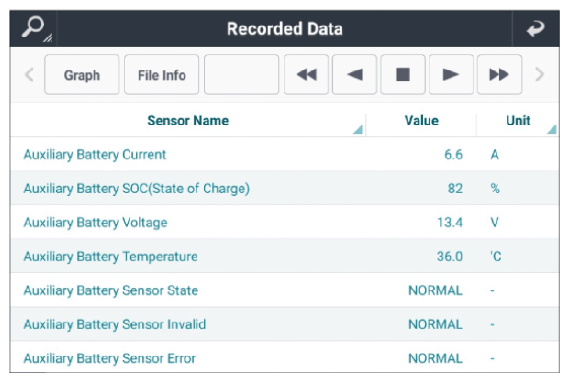Screen dimensions: 569x382
Task: Click the Recorded Data title
Action: pos(284,29)
